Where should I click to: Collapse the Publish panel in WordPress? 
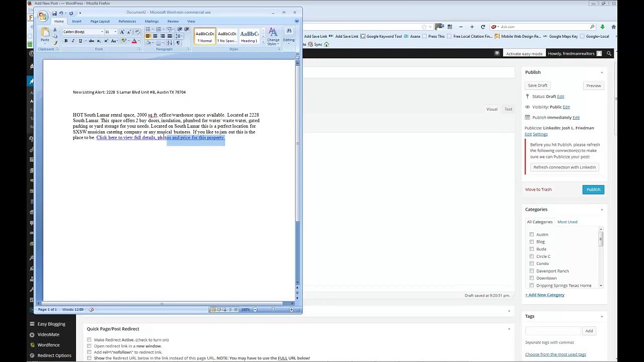coord(602,72)
